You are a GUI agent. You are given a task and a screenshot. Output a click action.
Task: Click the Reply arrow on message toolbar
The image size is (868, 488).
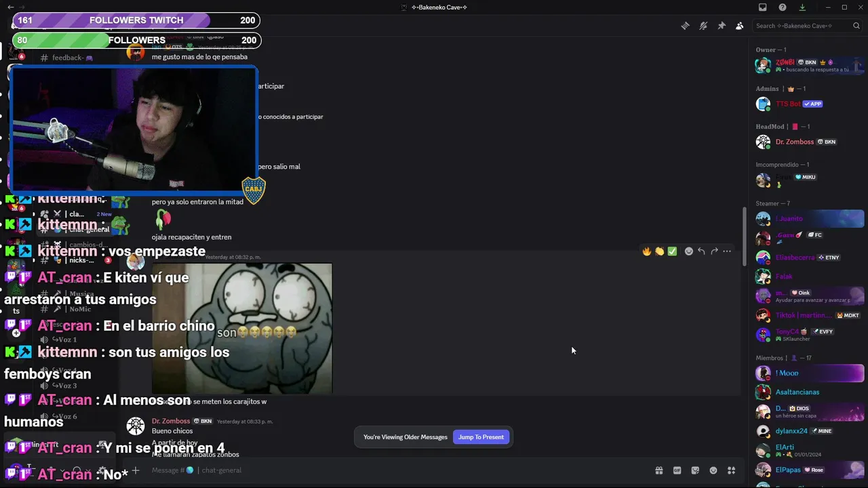(701, 251)
